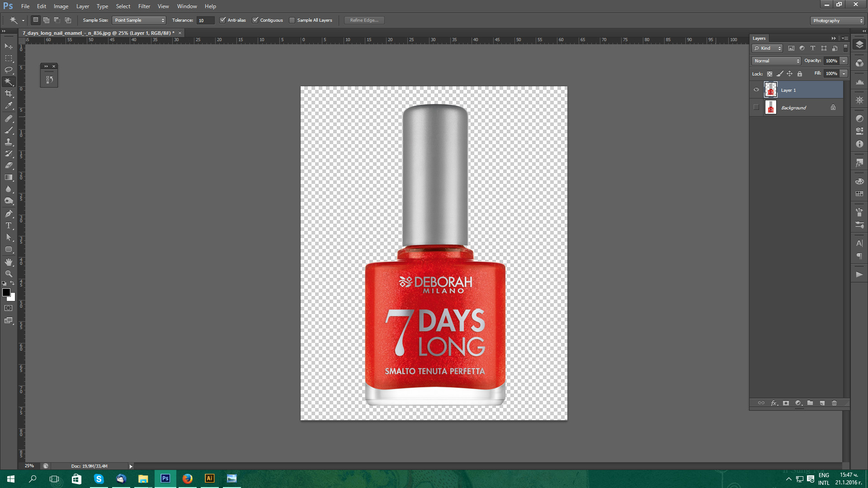The width and height of the screenshot is (868, 488).
Task: Click the foreground color swatch
Action: coord(6,292)
